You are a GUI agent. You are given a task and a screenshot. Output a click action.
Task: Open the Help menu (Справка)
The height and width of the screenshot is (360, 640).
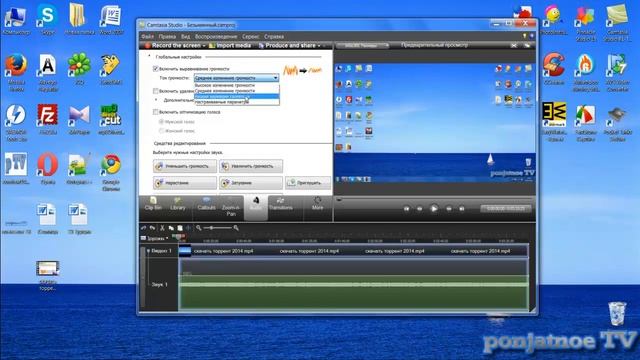[273, 36]
